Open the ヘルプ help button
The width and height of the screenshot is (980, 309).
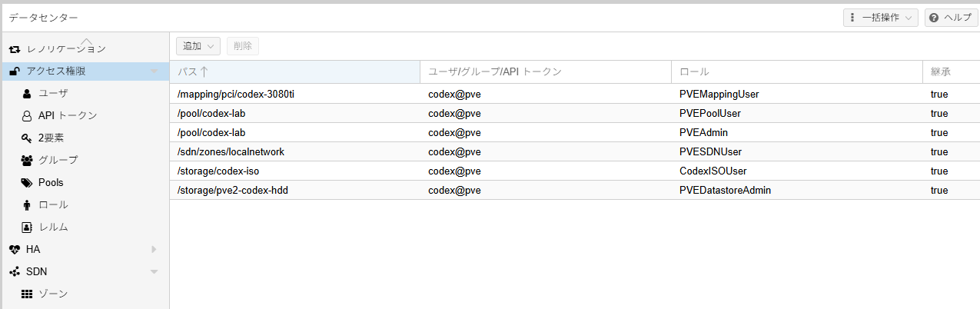pos(952,18)
